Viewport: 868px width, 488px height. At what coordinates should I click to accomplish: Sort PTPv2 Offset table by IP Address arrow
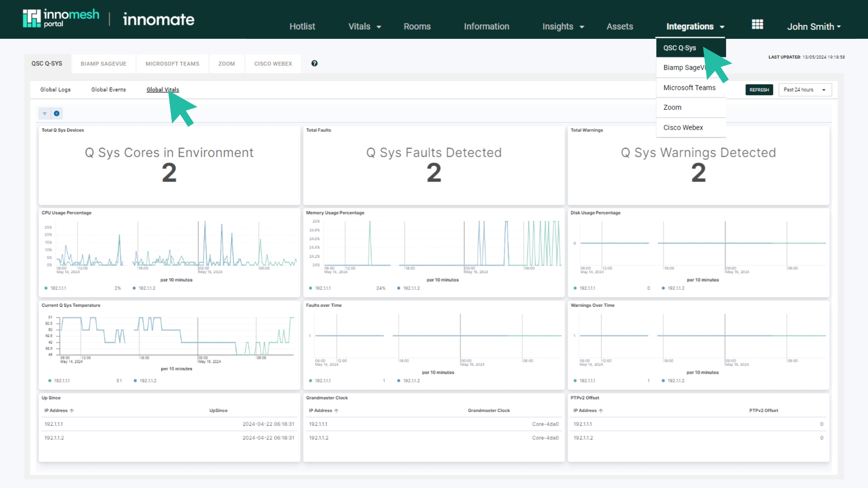click(601, 411)
